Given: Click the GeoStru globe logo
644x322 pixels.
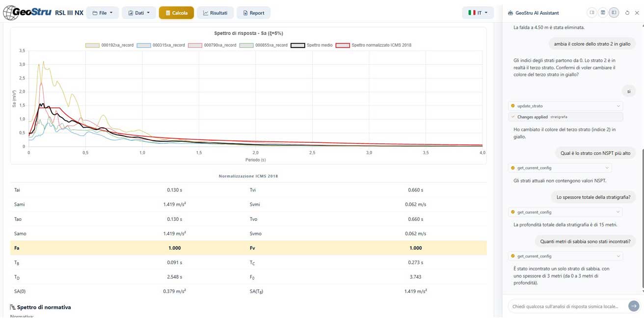Looking at the screenshot, I should tap(11, 13).
